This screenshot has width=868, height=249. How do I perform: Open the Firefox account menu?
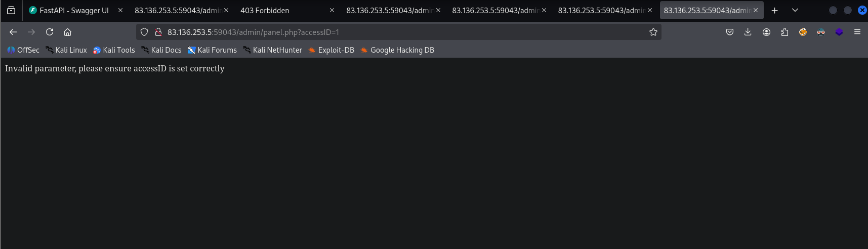tap(766, 32)
